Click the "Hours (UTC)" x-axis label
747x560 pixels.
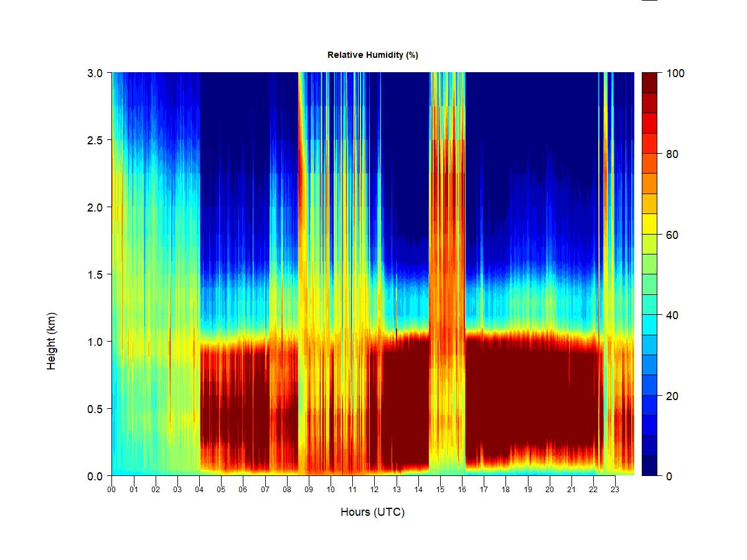tap(372, 512)
